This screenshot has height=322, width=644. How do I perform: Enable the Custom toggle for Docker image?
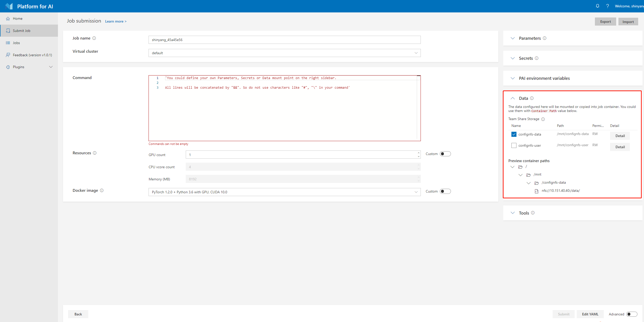tap(446, 191)
